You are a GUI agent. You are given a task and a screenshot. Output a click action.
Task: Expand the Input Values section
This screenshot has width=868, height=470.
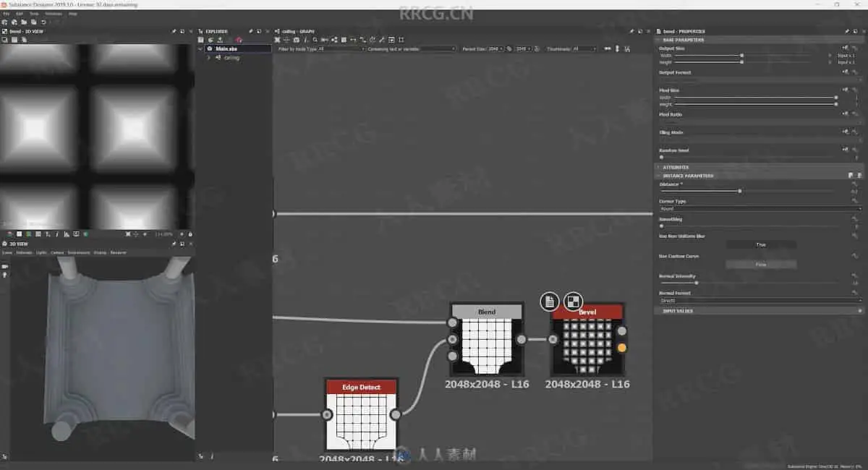[x=759, y=311]
